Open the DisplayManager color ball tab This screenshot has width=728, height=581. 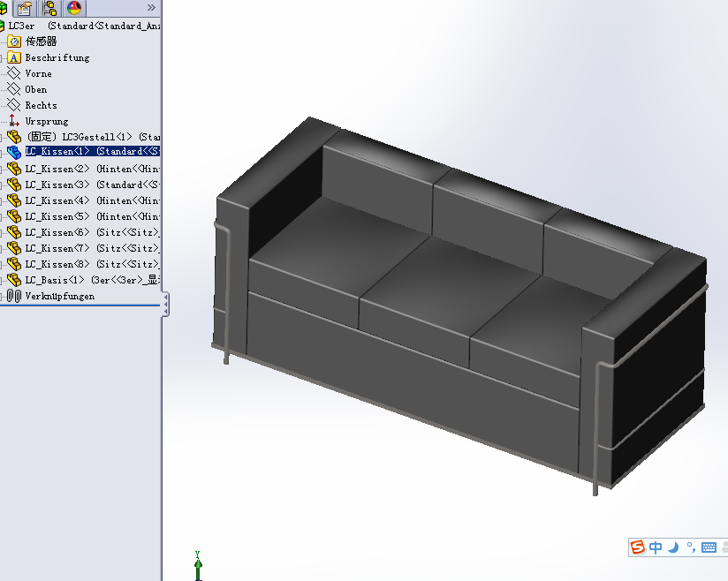point(74,8)
